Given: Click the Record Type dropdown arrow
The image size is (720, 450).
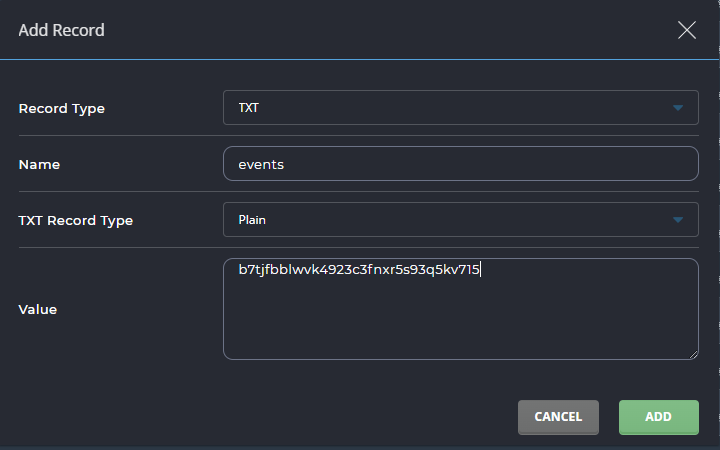Looking at the screenshot, I should click(x=678, y=108).
